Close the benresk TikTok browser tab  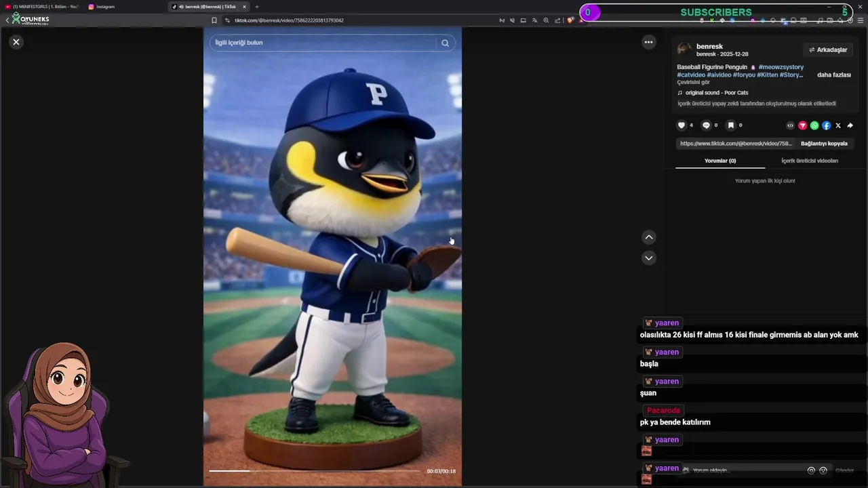[x=244, y=7]
